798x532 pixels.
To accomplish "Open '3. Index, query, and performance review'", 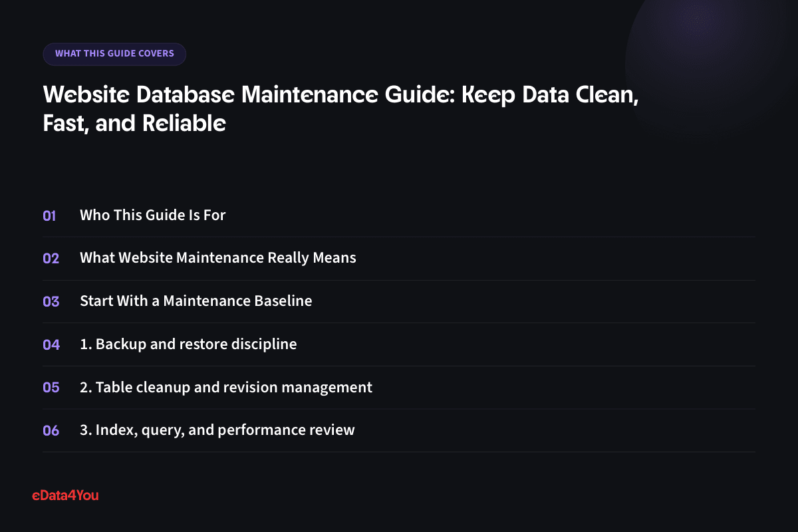I will click(x=217, y=430).
